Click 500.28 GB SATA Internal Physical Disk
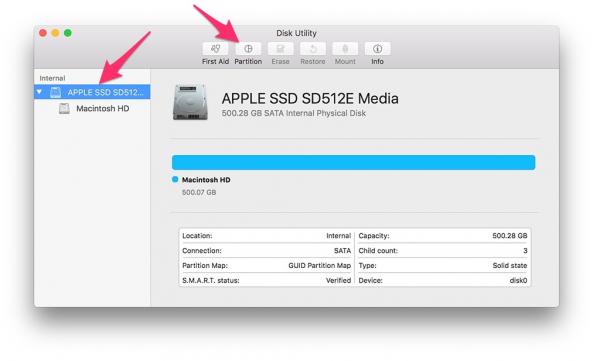Viewport: 600px width, 361px height. pyautogui.click(x=293, y=113)
